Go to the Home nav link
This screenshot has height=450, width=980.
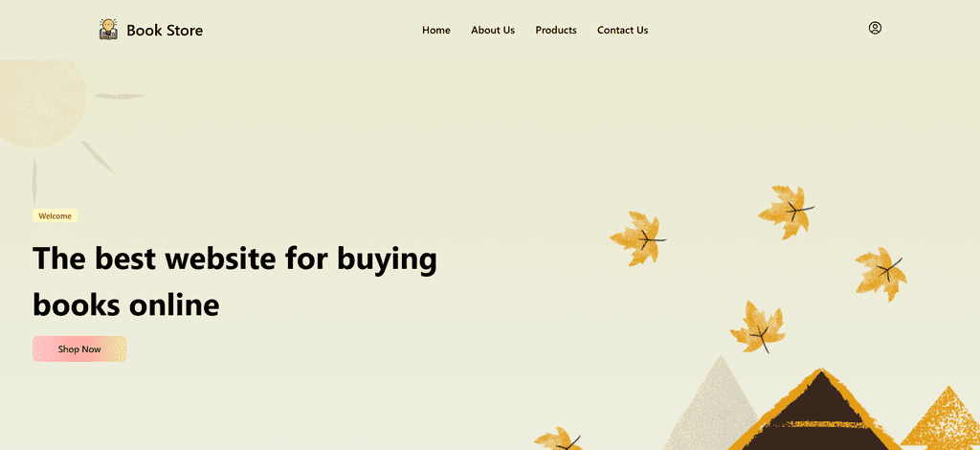pos(436,30)
